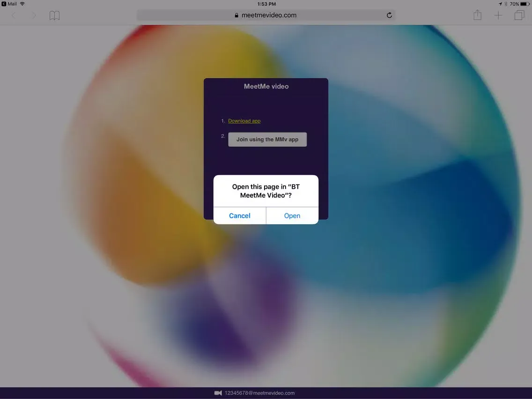Reload the page with the refresh icon
Screen dimensions: 532x399
point(389,15)
